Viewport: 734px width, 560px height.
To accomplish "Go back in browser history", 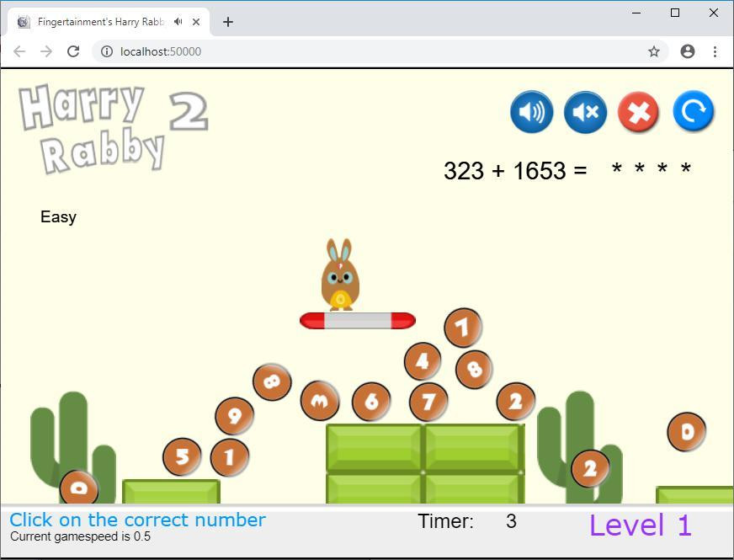I will (x=19, y=51).
